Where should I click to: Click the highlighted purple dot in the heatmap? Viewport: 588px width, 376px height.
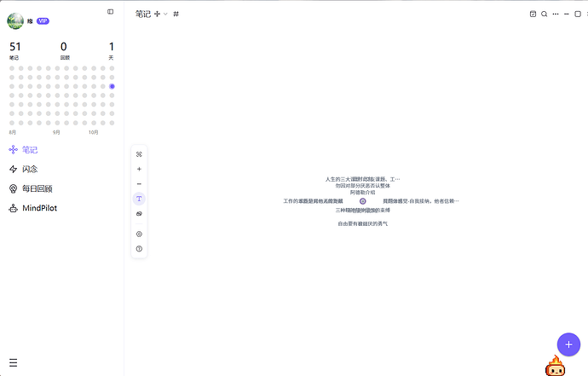(112, 86)
